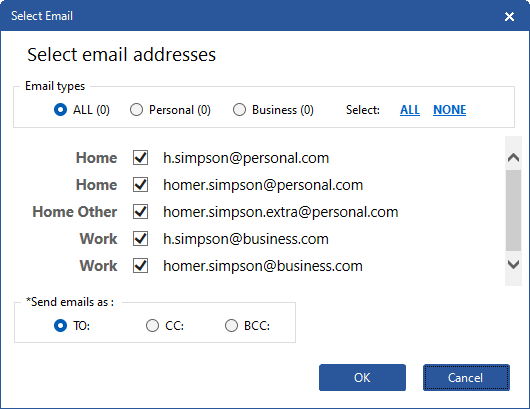
Task: Click the scroll up arrow in email list
Action: pos(513,158)
